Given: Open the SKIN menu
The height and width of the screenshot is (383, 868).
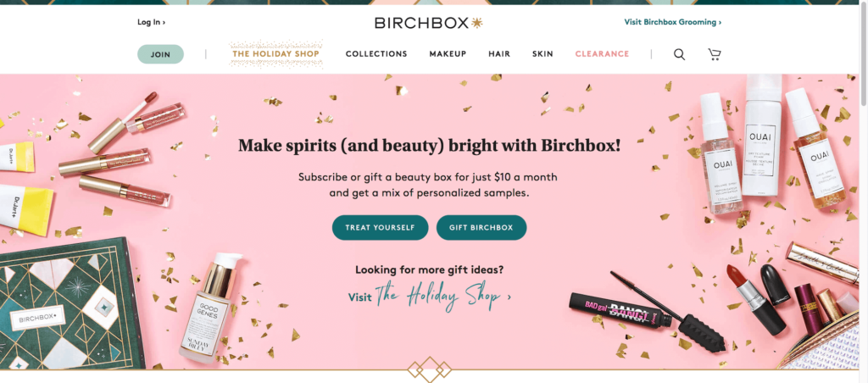Looking at the screenshot, I should [542, 53].
